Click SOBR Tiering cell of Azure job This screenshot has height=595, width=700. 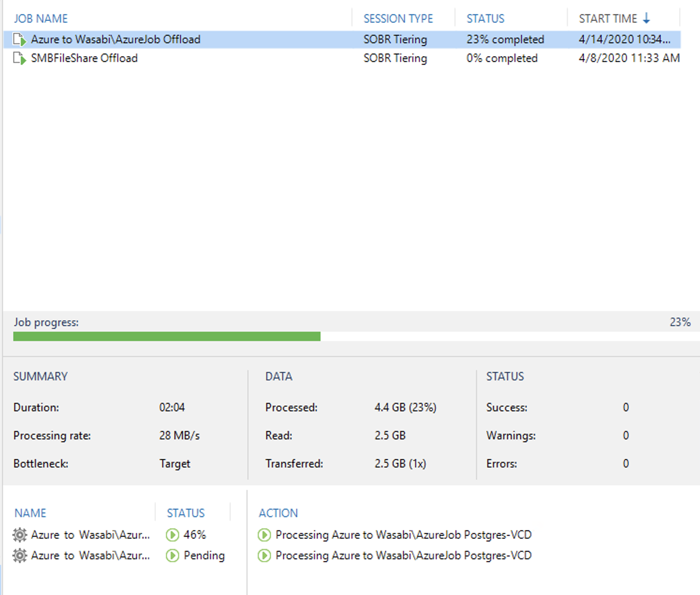tap(395, 39)
